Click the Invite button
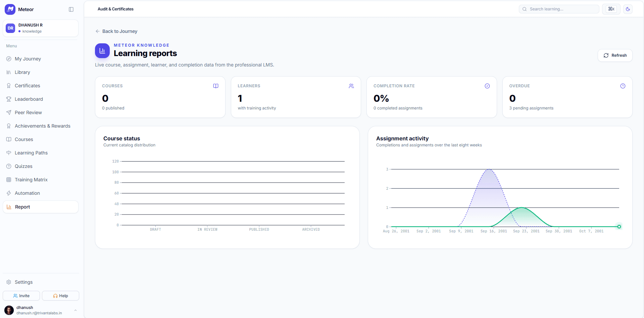Image resolution: width=644 pixels, height=318 pixels. (21, 296)
